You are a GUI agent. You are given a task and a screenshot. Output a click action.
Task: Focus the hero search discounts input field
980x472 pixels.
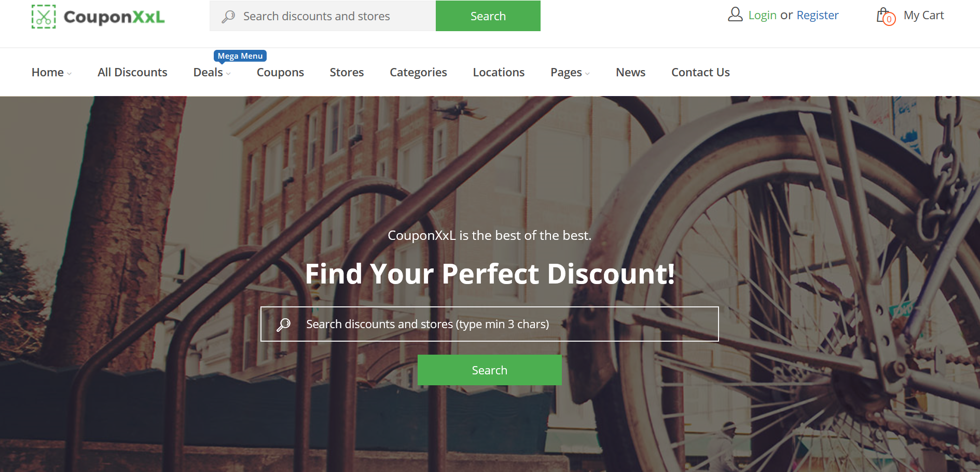(x=490, y=324)
